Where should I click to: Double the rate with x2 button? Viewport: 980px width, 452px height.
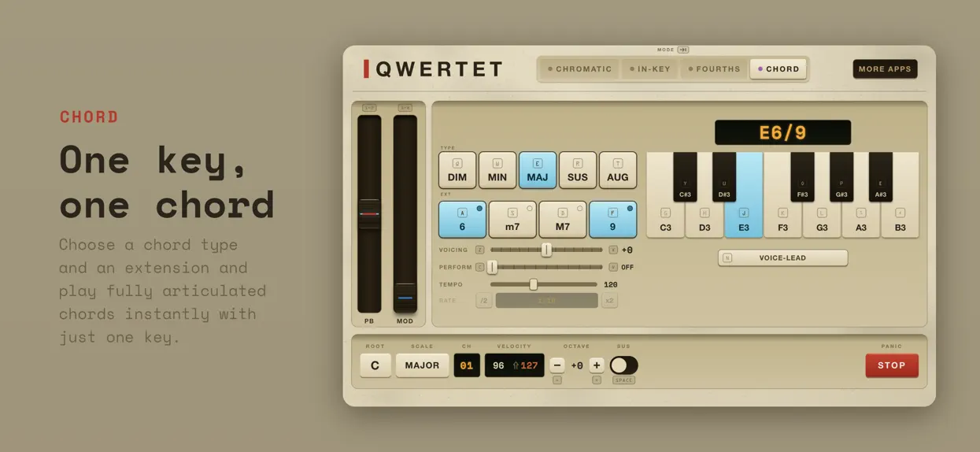(609, 300)
